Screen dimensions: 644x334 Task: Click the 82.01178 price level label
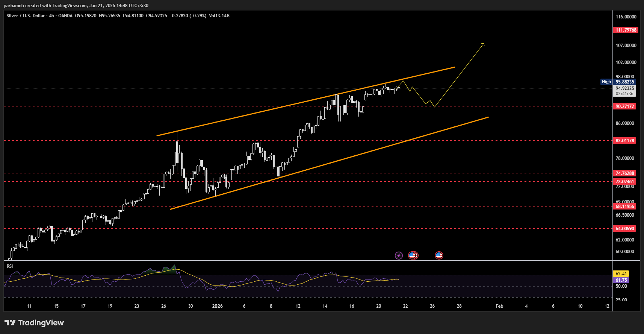[624, 141]
